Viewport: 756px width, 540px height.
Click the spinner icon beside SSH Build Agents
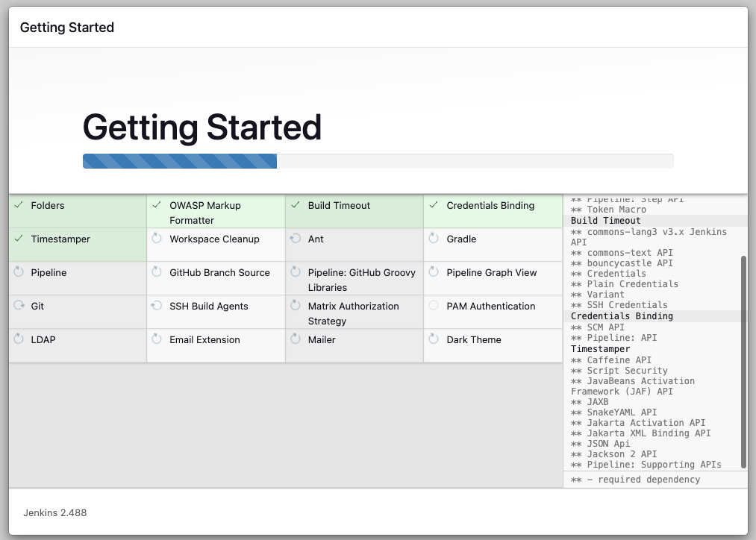coord(157,305)
